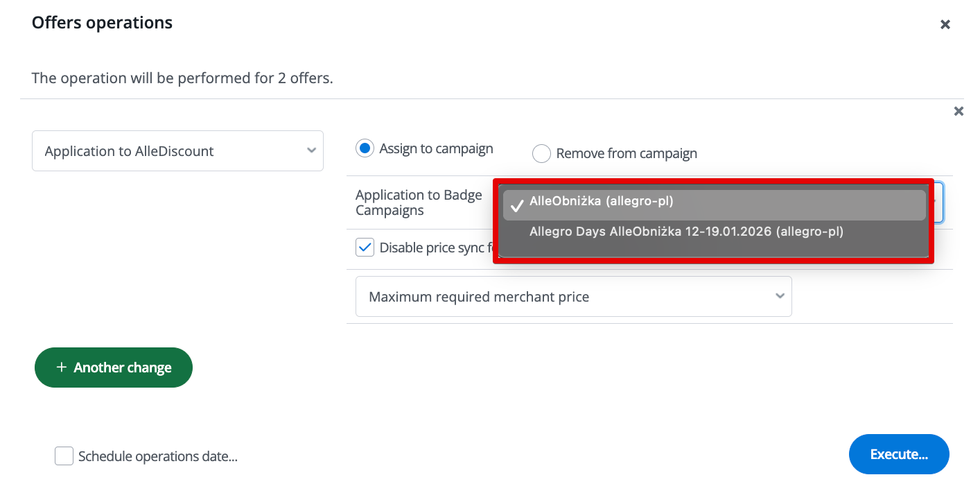
Task: Choose Allegro Days AlleObniżka 12-19.01.2026 option
Action: [685, 232]
